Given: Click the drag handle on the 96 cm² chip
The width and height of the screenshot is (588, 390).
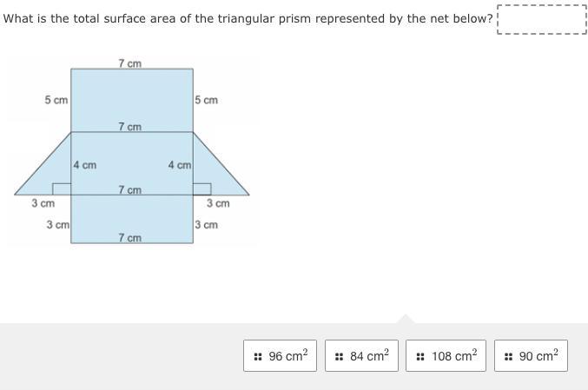Looking at the screenshot, I should [x=258, y=357].
